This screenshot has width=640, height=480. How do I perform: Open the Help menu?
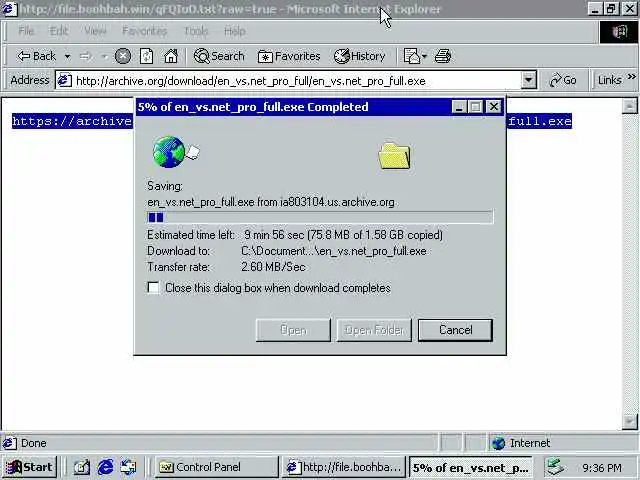(235, 31)
